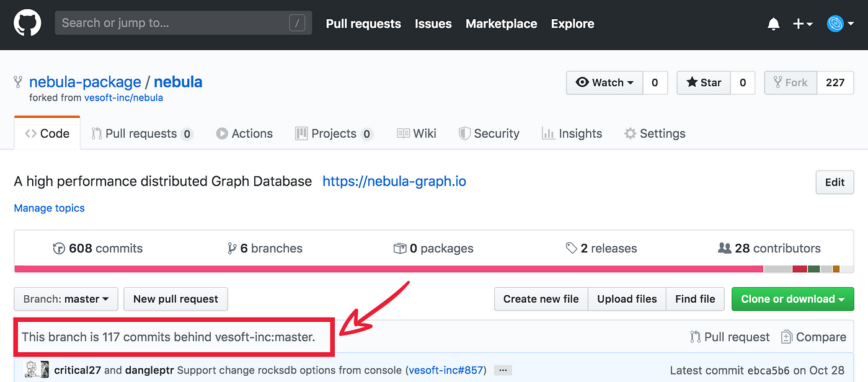The height and width of the screenshot is (382, 868).
Task: Expand the plus create-new menu
Action: click(x=802, y=24)
